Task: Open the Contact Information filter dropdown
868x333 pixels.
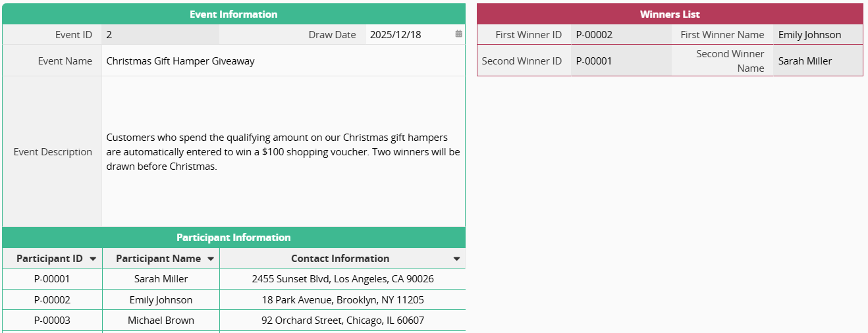Action: pyautogui.click(x=456, y=259)
